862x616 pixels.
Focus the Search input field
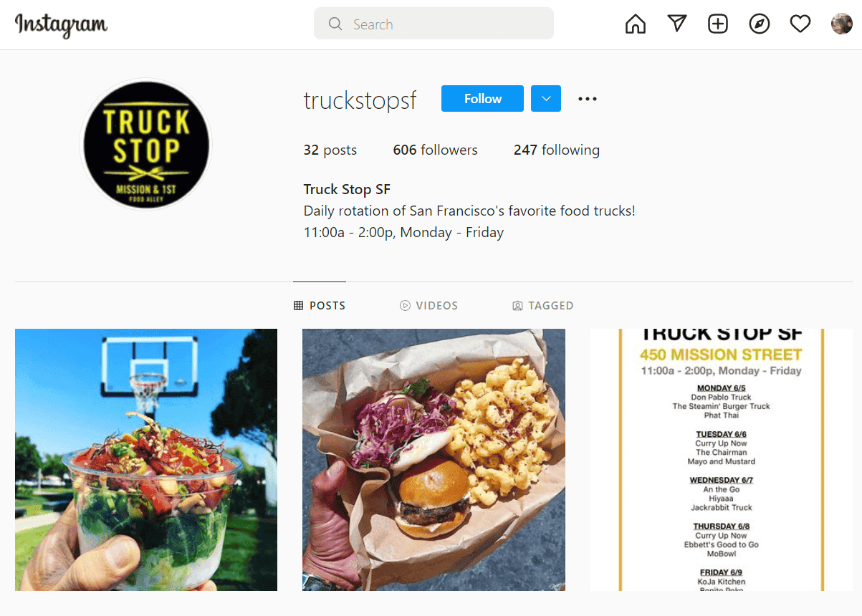pyautogui.click(x=434, y=24)
